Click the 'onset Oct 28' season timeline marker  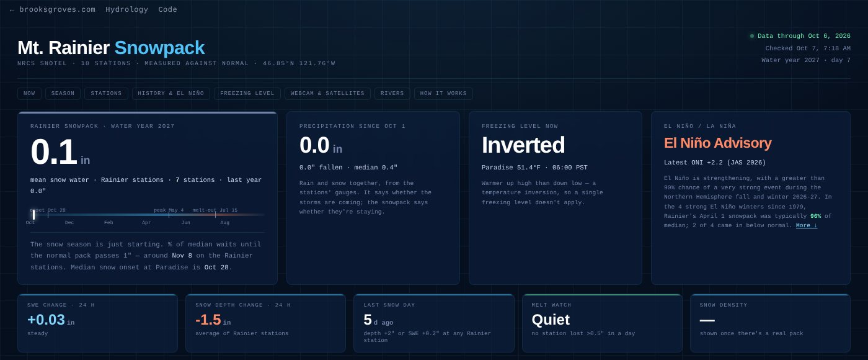(x=48, y=210)
